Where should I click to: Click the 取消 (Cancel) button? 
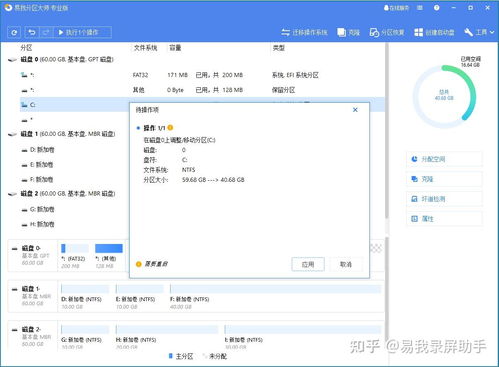[346, 264]
